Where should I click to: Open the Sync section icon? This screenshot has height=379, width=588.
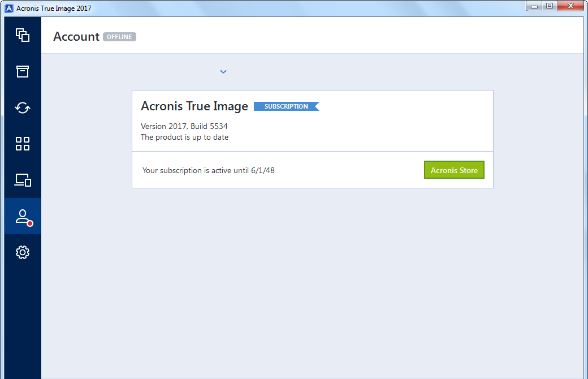pyautogui.click(x=23, y=107)
